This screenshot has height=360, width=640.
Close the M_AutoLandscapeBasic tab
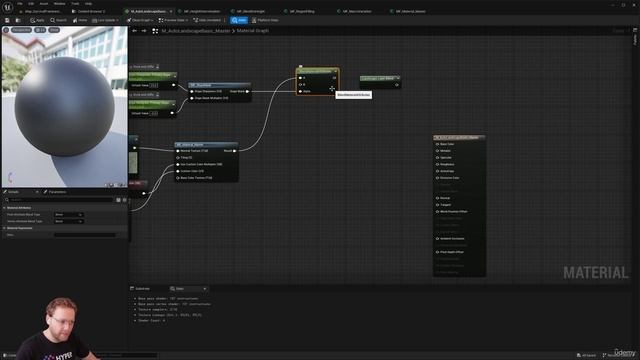click(x=171, y=11)
